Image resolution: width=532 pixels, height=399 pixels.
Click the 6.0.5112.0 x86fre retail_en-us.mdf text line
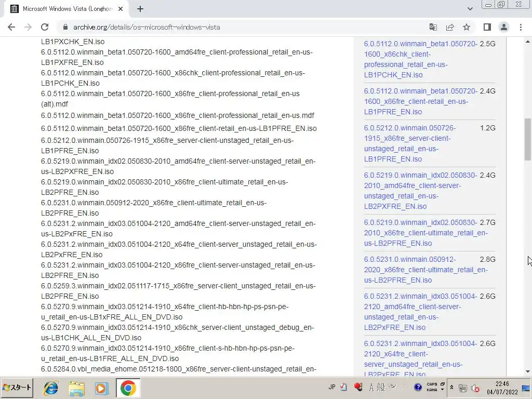pyautogui.click(x=178, y=115)
